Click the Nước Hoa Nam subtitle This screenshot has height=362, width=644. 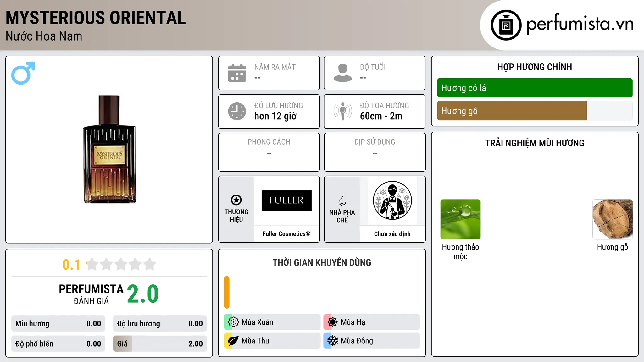pos(44,36)
